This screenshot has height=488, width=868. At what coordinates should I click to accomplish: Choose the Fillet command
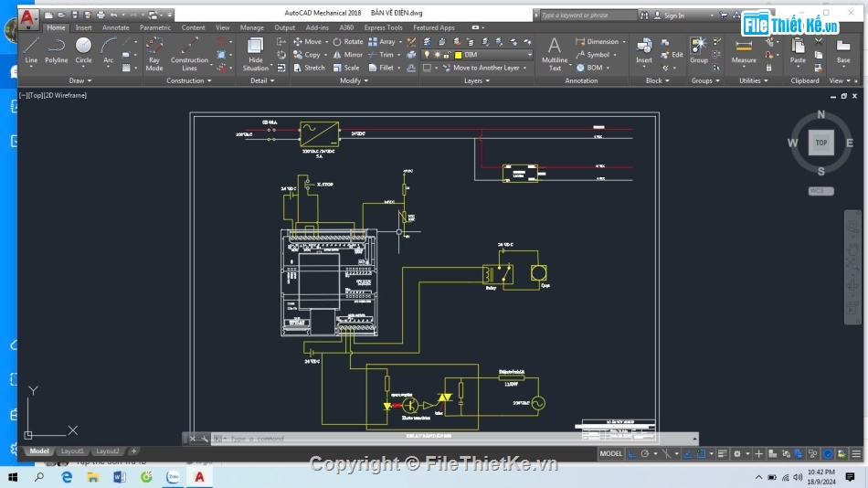[381, 68]
